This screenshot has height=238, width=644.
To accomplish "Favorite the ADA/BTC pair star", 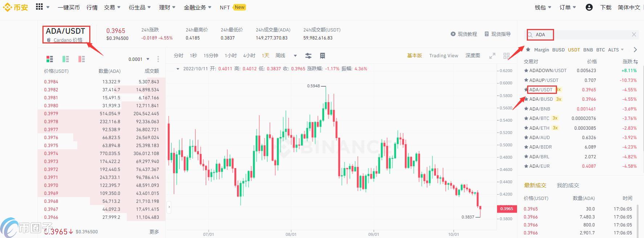I will (526, 118).
